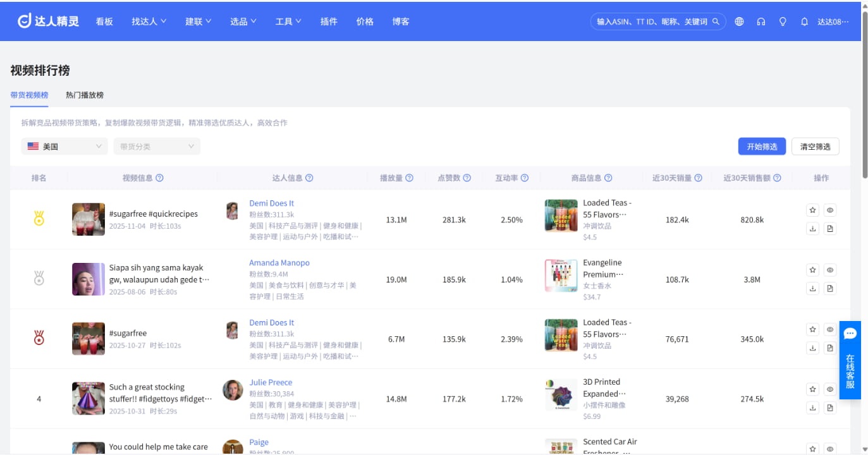The width and height of the screenshot is (868, 455).
Task: Click the lightbulb tips icon in header
Action: pos(783,21)
